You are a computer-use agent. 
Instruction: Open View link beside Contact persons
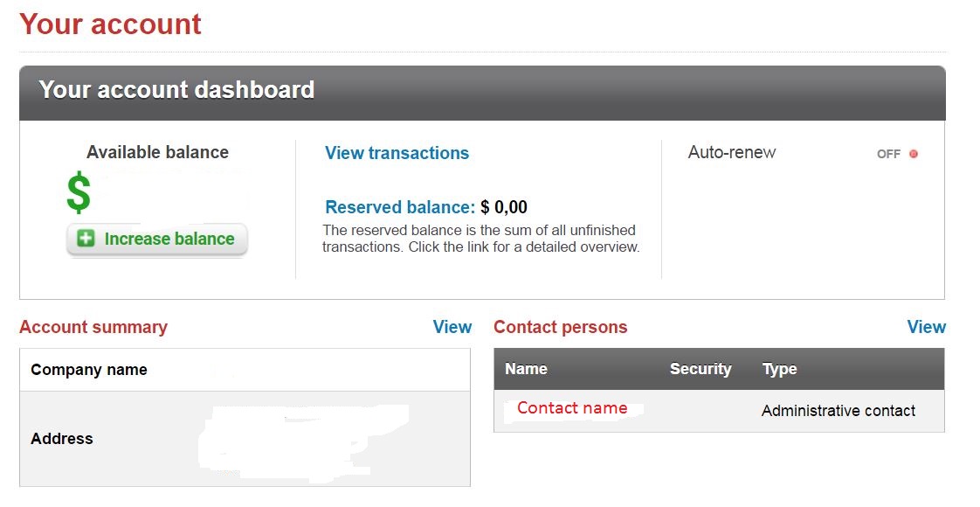926,327
